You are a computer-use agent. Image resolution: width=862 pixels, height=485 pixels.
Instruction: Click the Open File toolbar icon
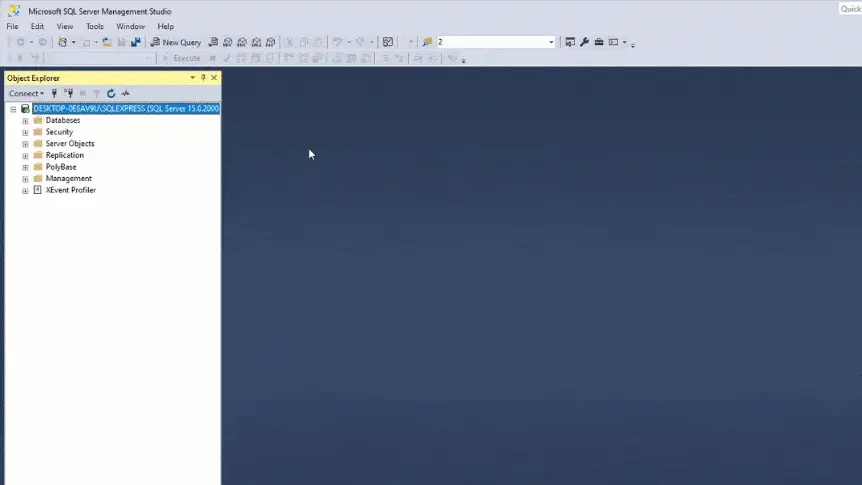coord(107,42)
